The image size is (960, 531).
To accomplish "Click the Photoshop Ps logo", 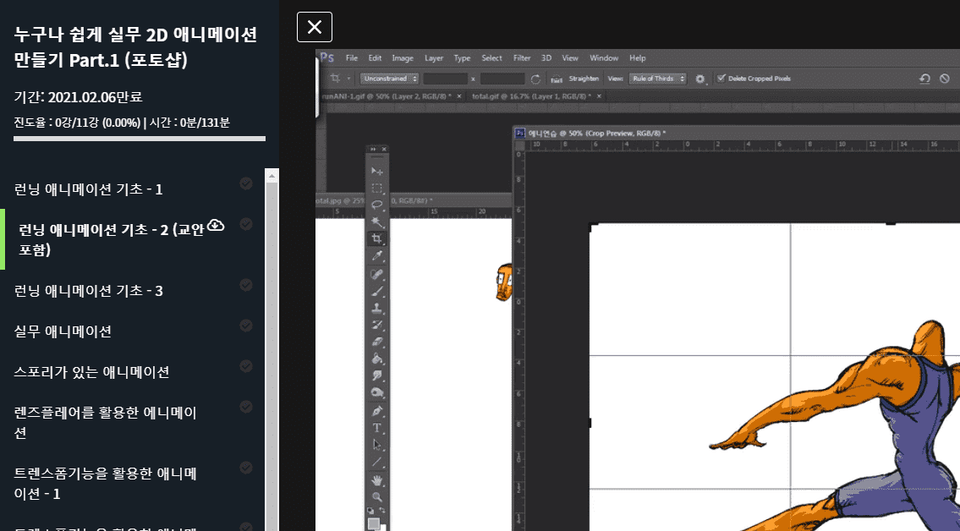I will point(328,58).
